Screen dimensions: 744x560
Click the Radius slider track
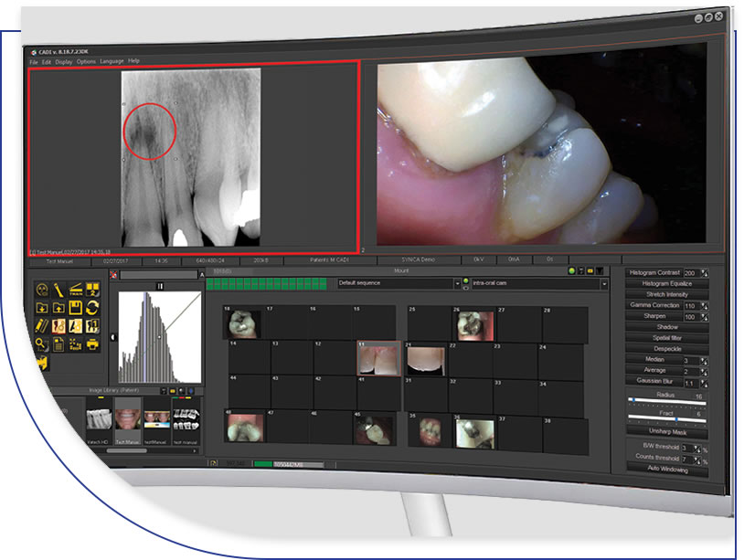click(665, 401)
